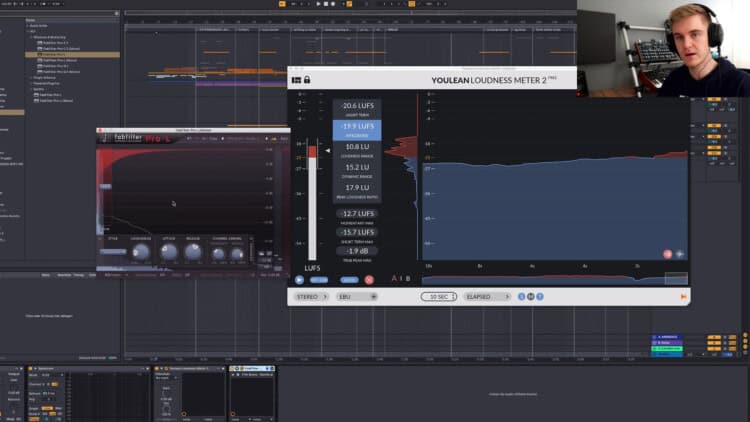Open the Style dropdown in FabFilter Pro-L
Image resolution: width=750 pixels, height=422 pixels.
click(113, 252)
